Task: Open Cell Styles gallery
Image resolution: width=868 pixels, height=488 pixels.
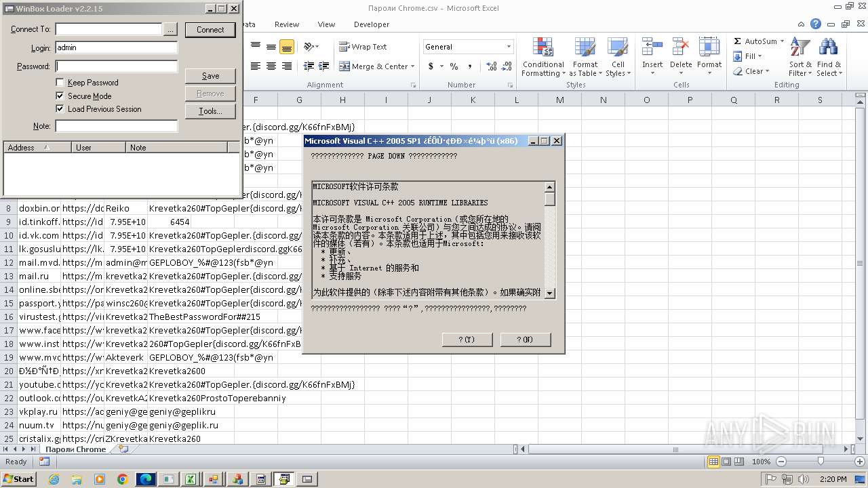Action: coord(617,57)
